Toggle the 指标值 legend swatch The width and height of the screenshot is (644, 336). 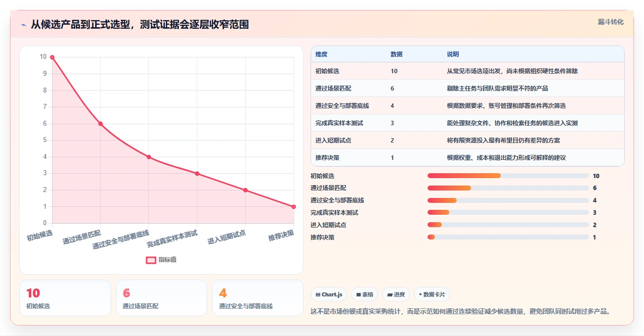[x=151, y=260]
